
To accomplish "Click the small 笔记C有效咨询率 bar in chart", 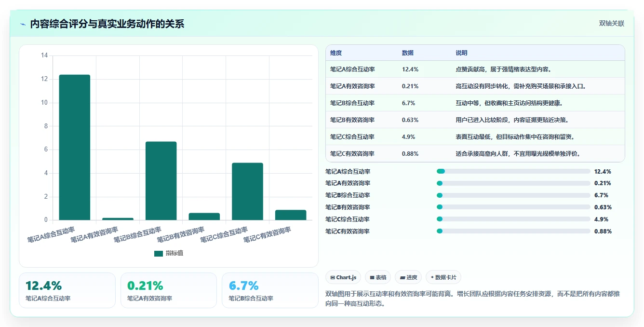I will tap(291, 215).
